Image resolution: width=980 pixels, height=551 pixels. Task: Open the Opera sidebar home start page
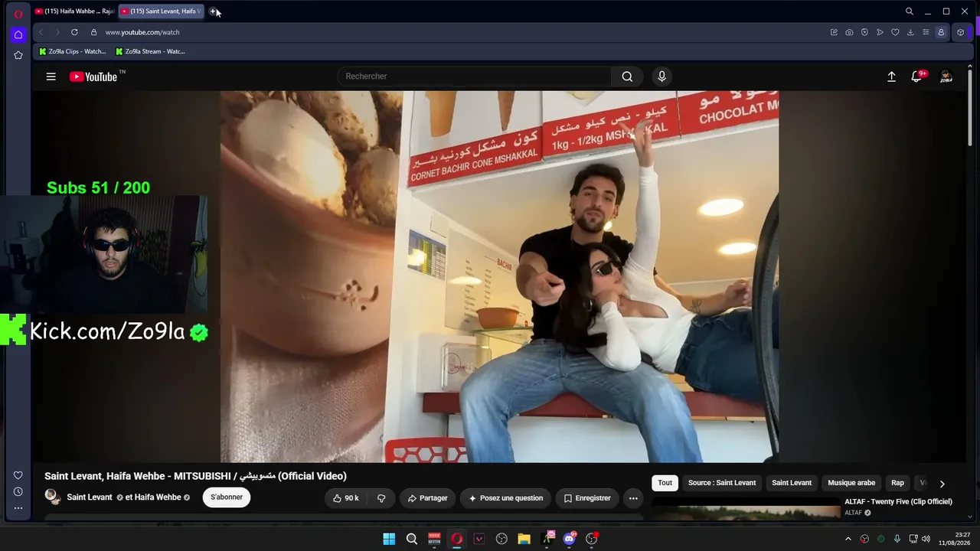(x=18, y=34)
